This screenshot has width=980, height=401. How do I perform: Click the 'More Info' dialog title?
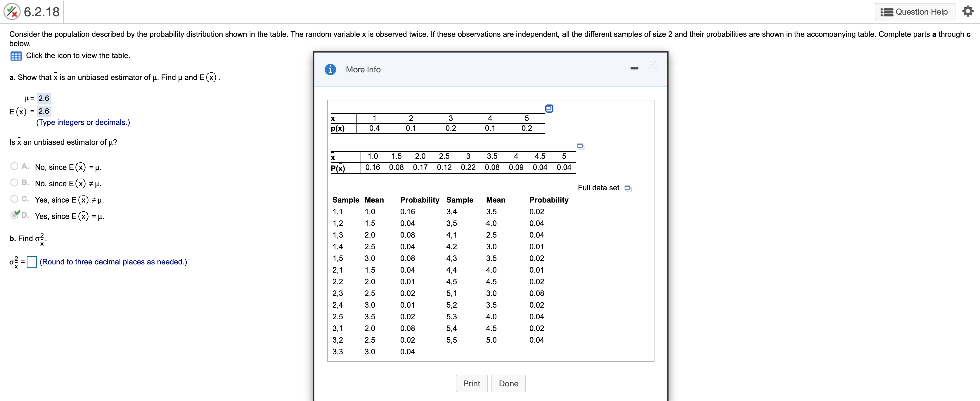point(363,69)
